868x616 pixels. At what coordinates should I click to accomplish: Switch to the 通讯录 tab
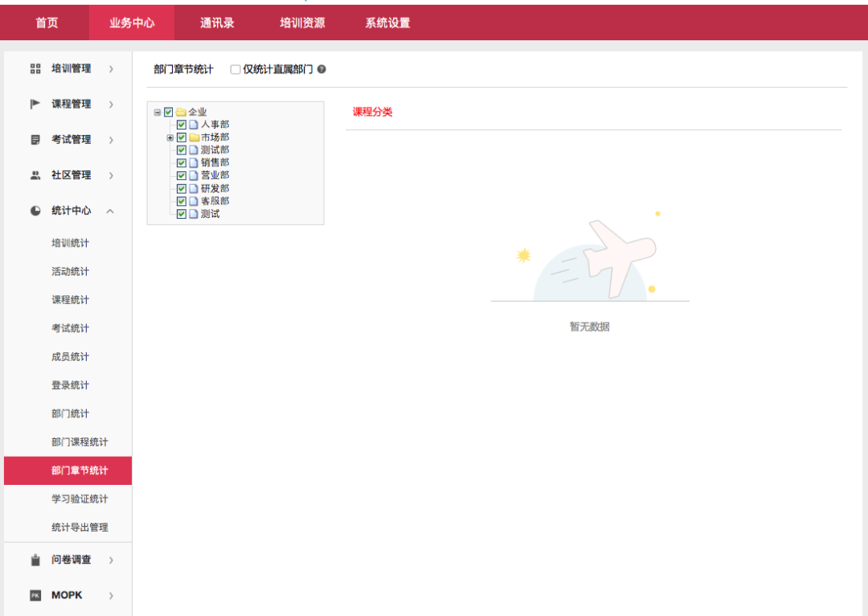[216, 23]
